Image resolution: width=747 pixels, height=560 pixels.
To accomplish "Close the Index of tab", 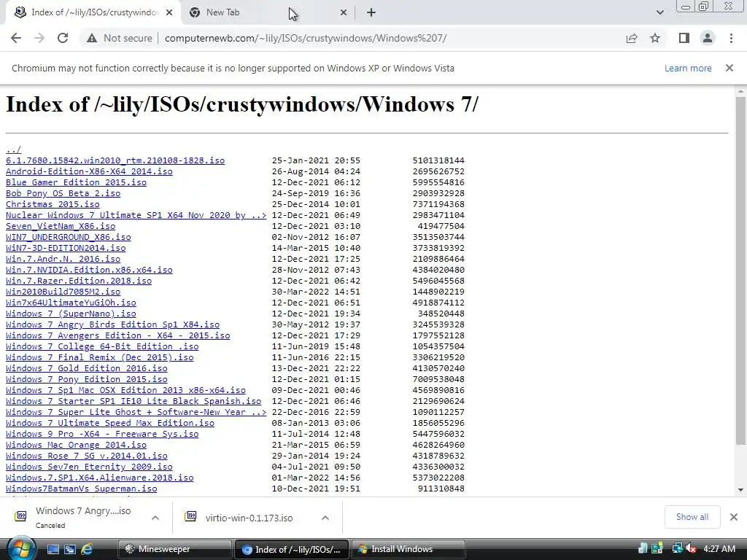I will pos(169,13).
